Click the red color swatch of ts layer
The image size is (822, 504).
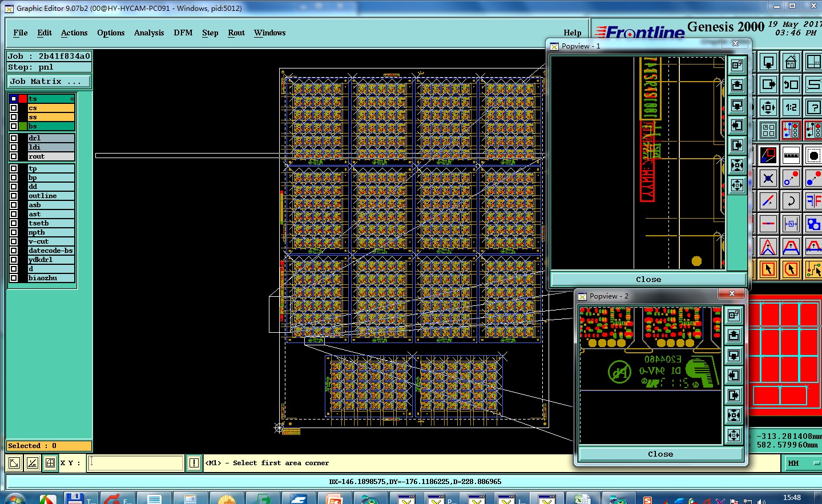(x=23, y=99)
